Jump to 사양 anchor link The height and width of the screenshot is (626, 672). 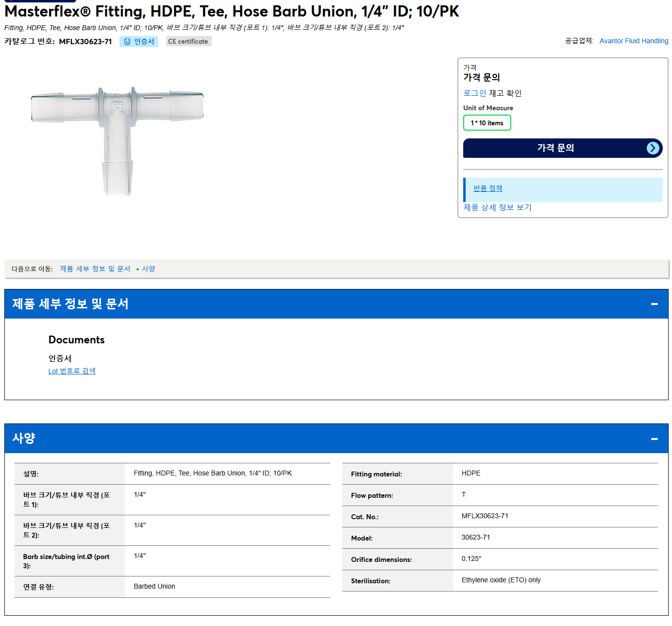tap(149, 269)
